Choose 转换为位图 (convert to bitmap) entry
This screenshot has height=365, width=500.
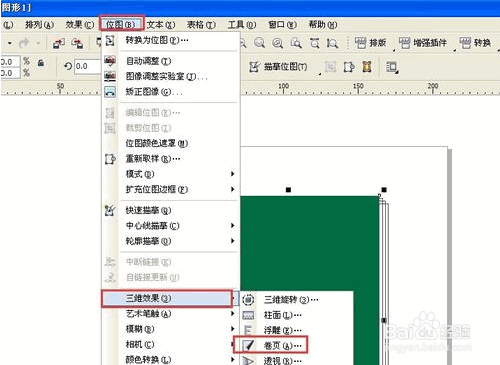click(x=171, y=40)
